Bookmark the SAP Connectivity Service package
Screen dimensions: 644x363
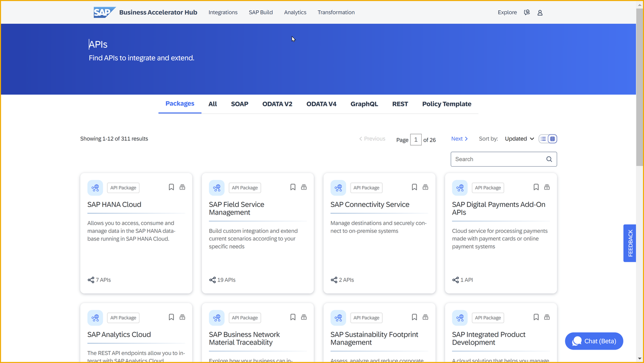pos(415,187)
